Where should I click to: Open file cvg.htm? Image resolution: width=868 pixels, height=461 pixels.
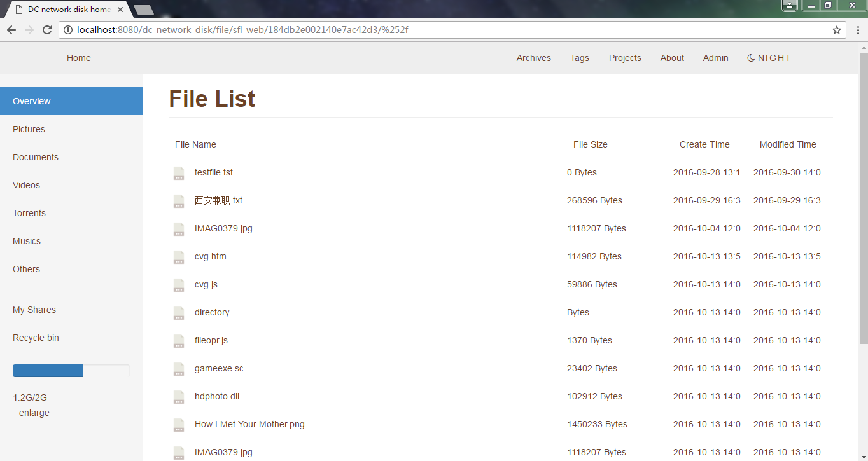click(211, 256)
